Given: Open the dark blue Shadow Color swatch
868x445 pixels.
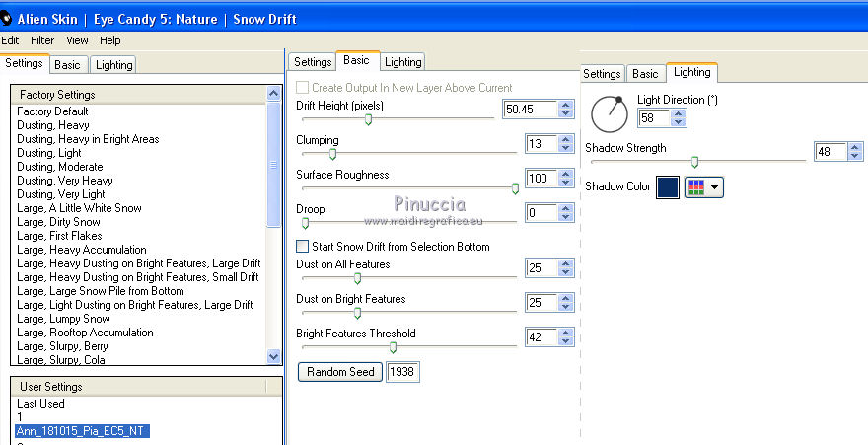Looking at the screenshot, I should (667, 187).
